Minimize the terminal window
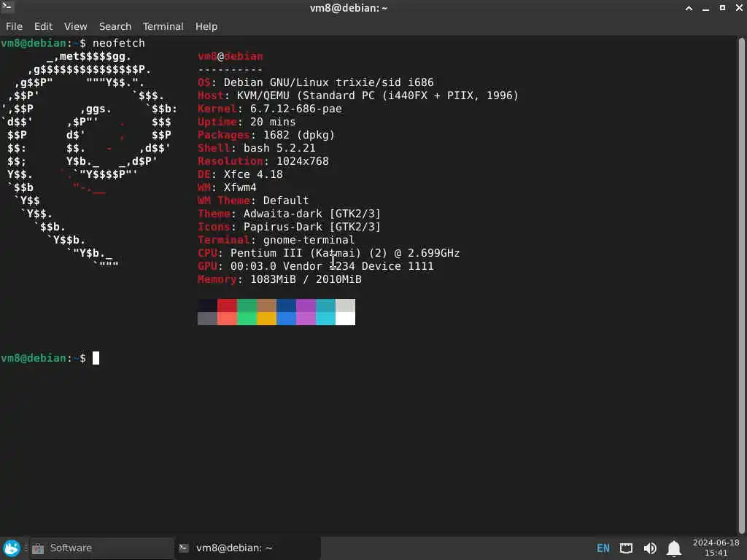 tap(705, 8)
